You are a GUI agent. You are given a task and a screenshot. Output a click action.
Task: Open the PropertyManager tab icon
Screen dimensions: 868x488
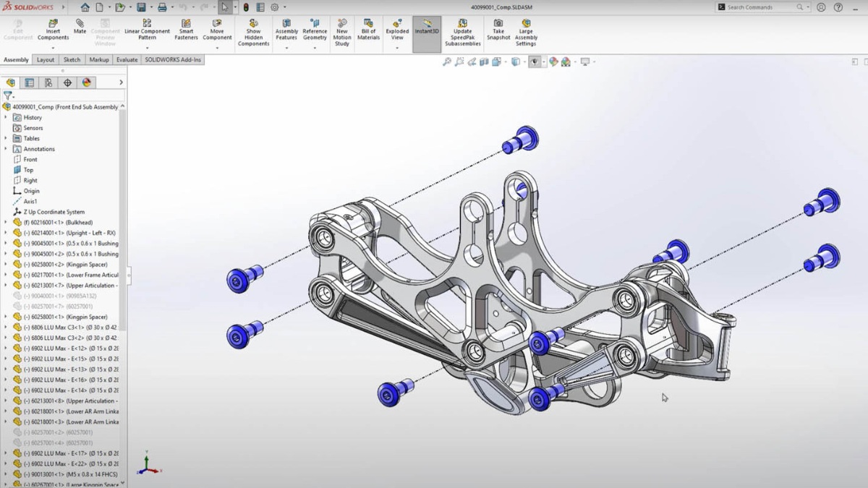tap(29, 82)
